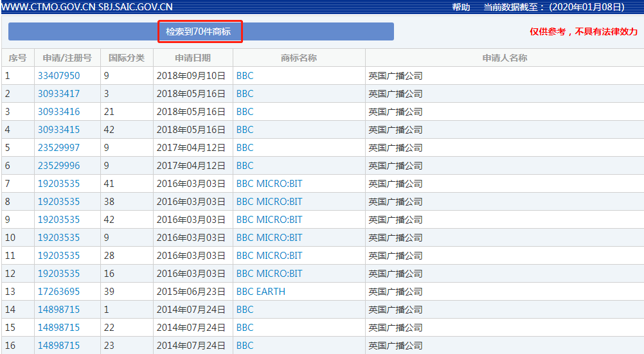Select class 39 in row 13
Image resolution: width=644 pixels, height=354 pixels.
click(109, 292)
